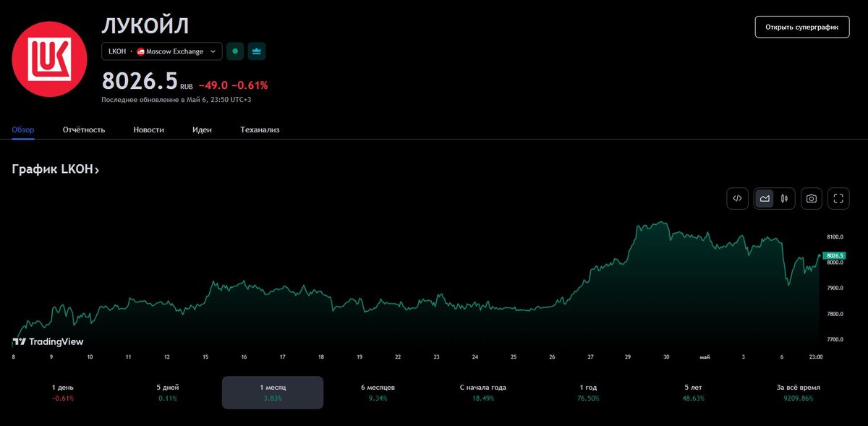868x426 pixels.
Task: Take a chart snapshot with camera icon
Action: [x=812, y=198]
